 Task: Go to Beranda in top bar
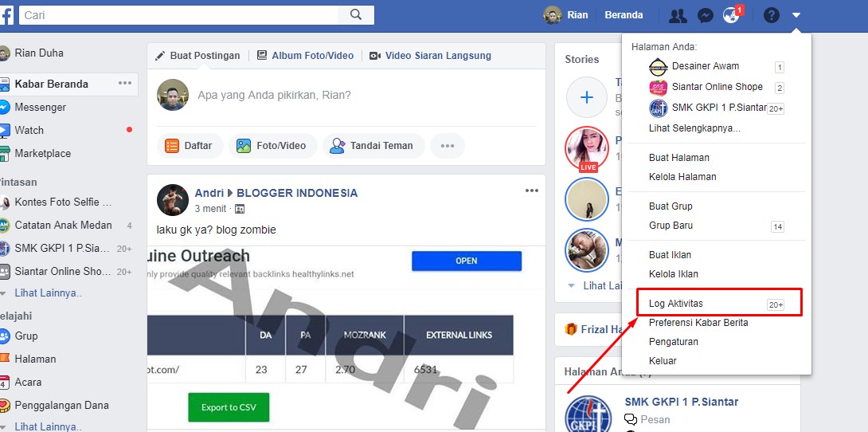pyautogui.click(x=624, y=15)
